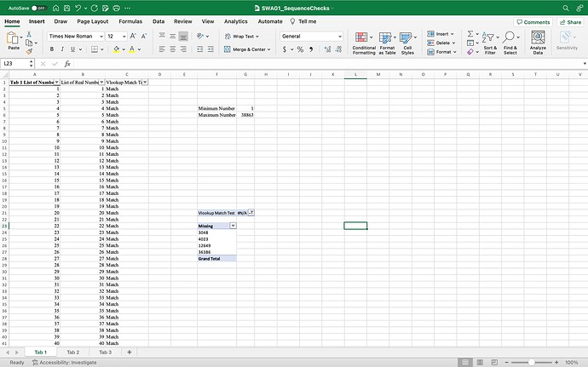Toggle underline formatting
Image resolution: width=588 pixels, height=367 pixels.
(x=72, y=49)
